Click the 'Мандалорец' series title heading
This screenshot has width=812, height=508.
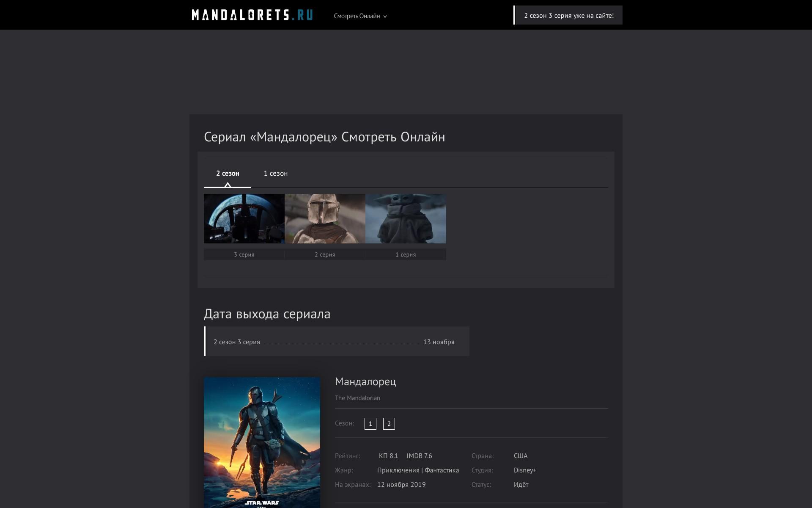365,381
